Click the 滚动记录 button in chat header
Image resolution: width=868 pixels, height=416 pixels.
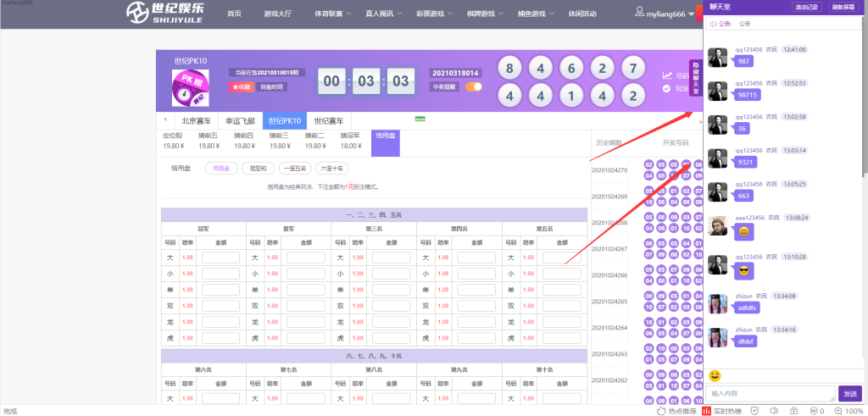pyautogui.click(x=808, y=7)
